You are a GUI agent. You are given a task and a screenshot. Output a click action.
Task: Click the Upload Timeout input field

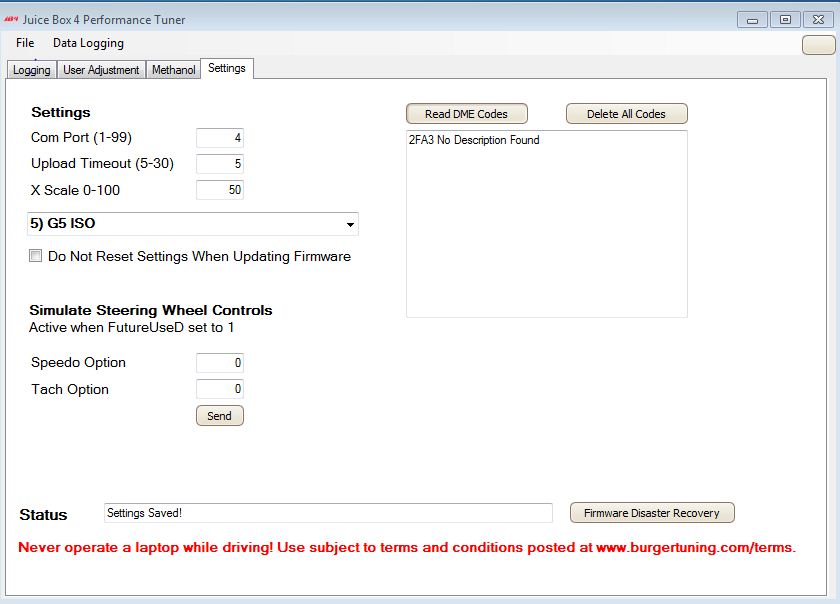click(220, 163)
